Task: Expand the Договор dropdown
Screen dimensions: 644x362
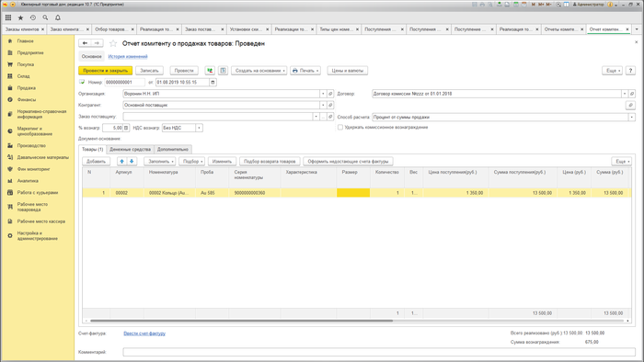Action: point(625,94)
